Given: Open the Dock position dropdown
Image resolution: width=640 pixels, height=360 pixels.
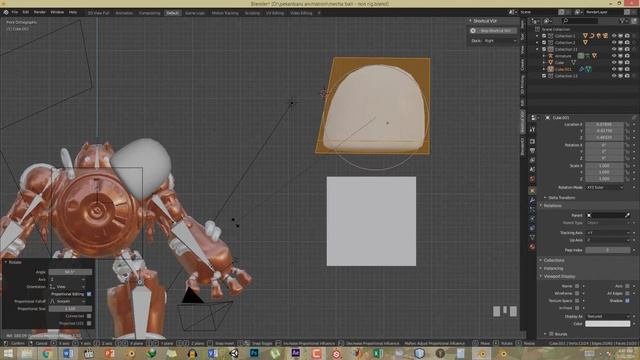Looking at the screenshot, I should tap(500, 41).
